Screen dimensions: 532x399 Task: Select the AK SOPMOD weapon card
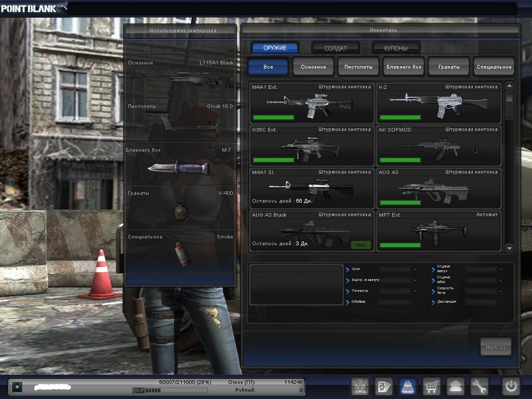[438, 145]
